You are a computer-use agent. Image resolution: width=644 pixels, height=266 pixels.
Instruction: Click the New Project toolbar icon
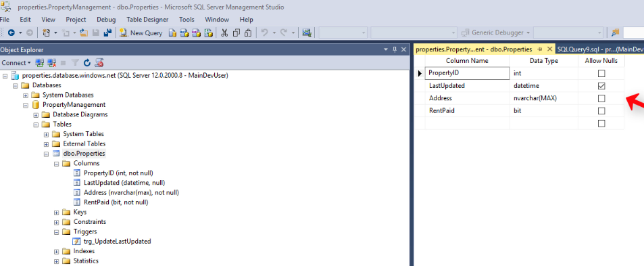(47, 33)
